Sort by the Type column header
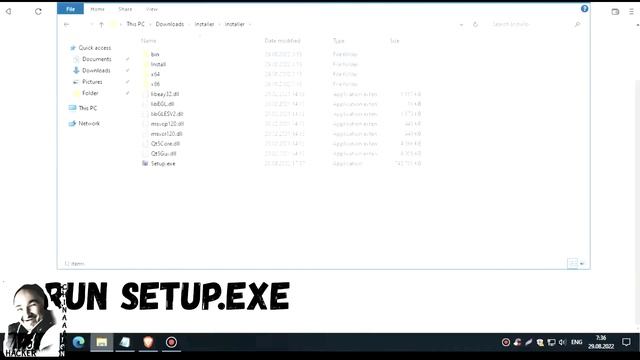Image resolution: width=640 pixels, height=360 pixels. [x=338, y=41]
